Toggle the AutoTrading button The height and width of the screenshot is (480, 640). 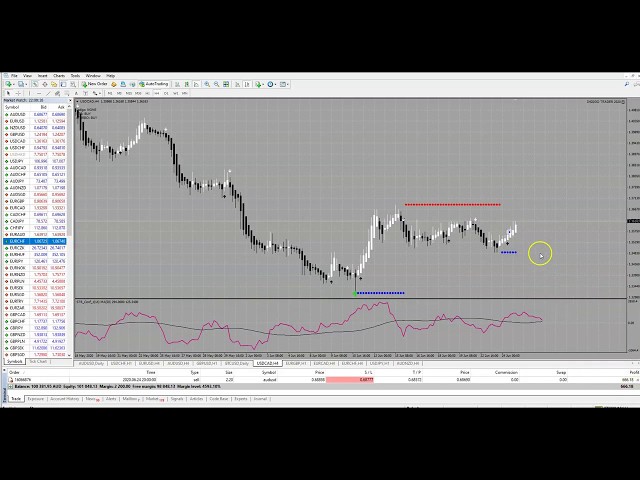click(x=156, y=84)
